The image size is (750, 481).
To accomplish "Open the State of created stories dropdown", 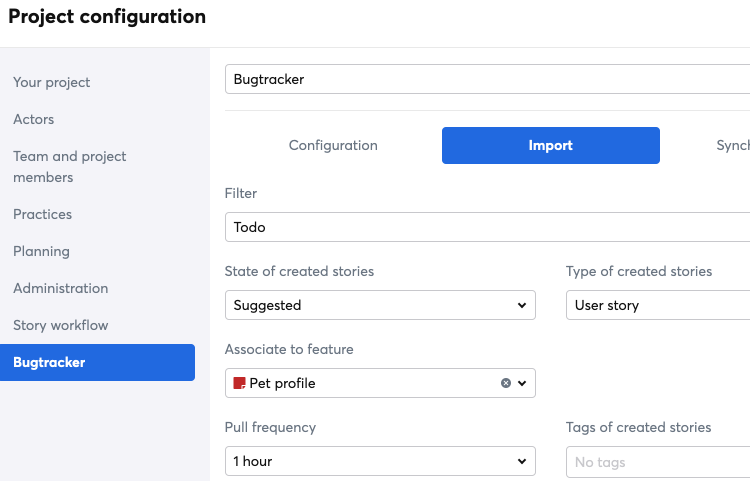I will 380,305.
